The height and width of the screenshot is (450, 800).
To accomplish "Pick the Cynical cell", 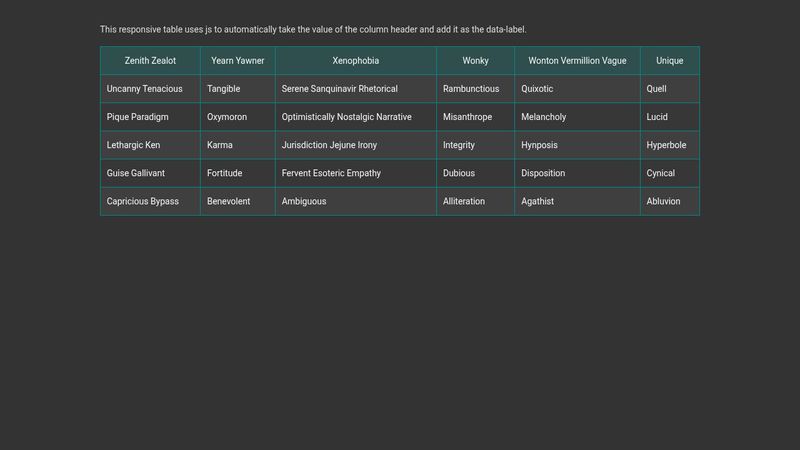I will pyautogui.click(x=669, y=173).
